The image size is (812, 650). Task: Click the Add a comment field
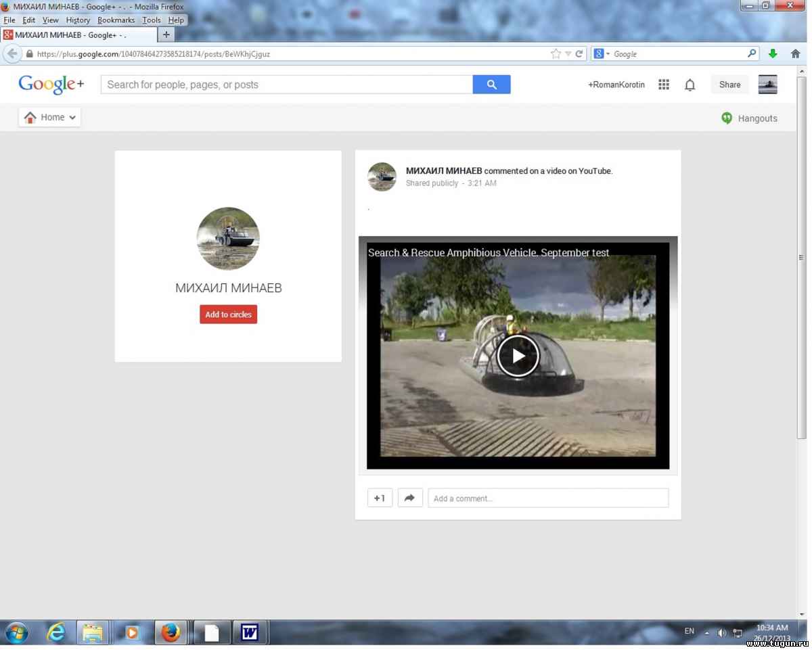pos(548,498)
